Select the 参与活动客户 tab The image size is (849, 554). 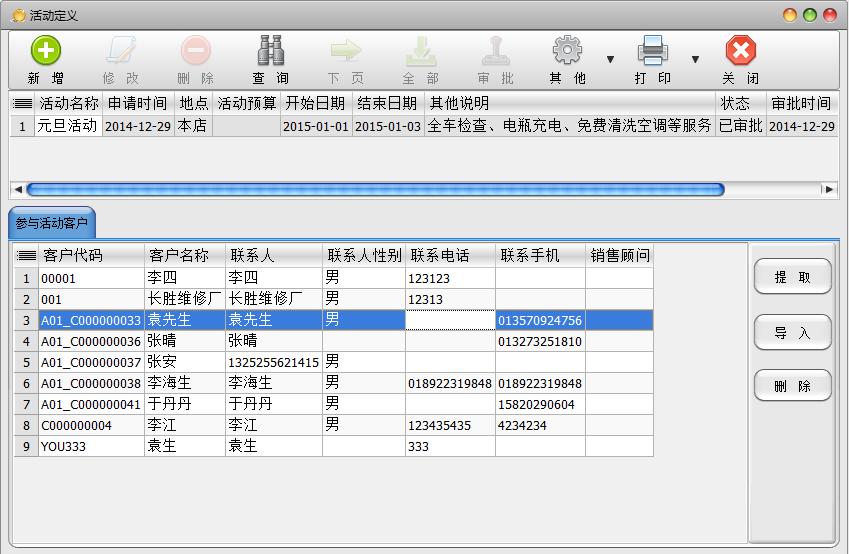point(52,223)
